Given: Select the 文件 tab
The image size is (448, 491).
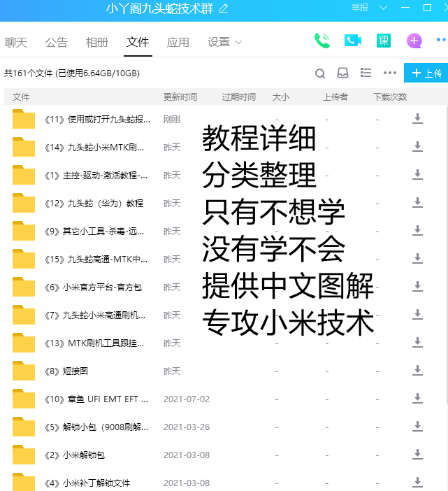Looking at the screenshot, I should (138, 42).
